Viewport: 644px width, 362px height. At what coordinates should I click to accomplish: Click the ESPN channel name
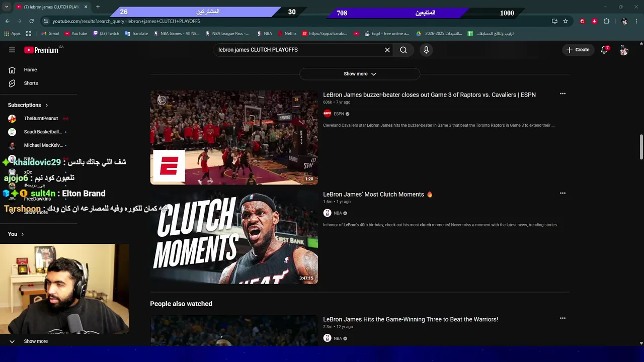coord(339,114)
